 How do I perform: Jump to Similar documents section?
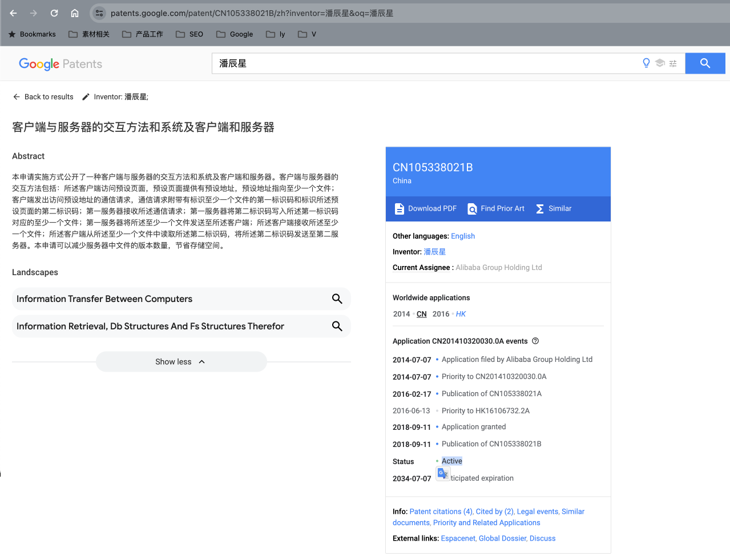(489, 517)
